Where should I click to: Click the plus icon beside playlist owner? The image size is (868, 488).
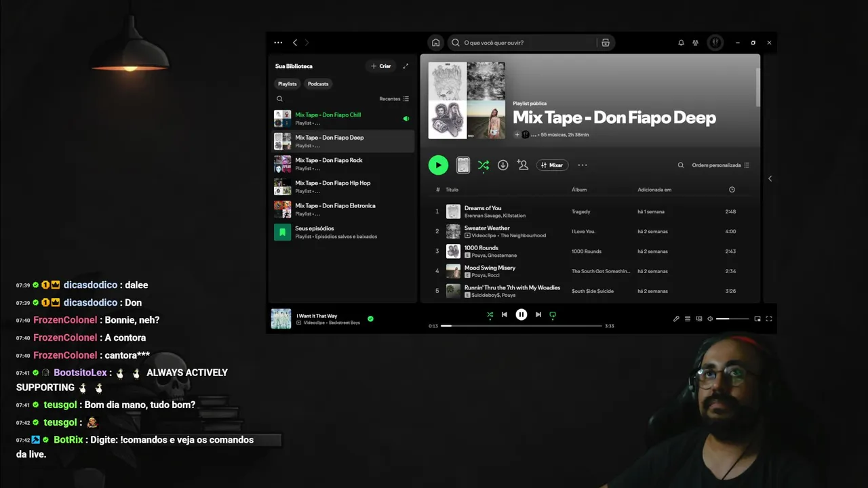(517, 135)
